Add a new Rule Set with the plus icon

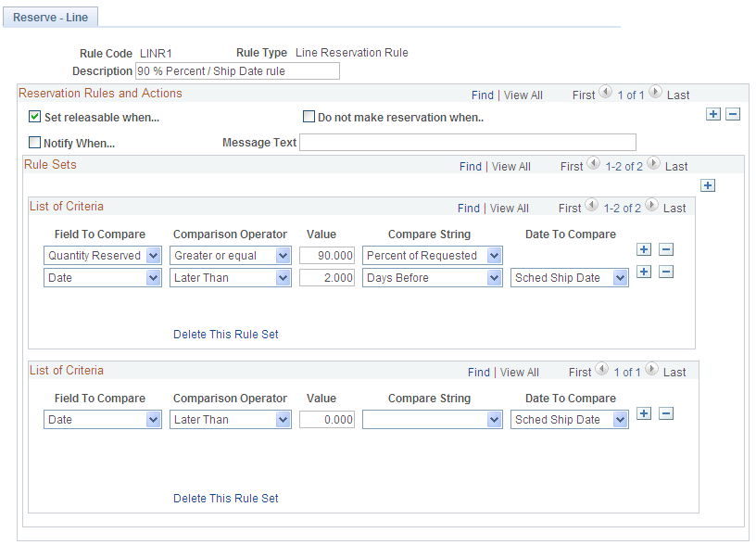708,185
